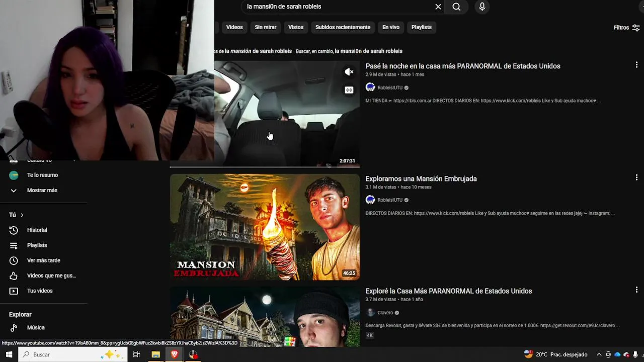Click the RobleisIUTU channel avatar under the Mansión Embrujada video
The width and height of the screenshot is (644, 362).
(x=370, y=200)
